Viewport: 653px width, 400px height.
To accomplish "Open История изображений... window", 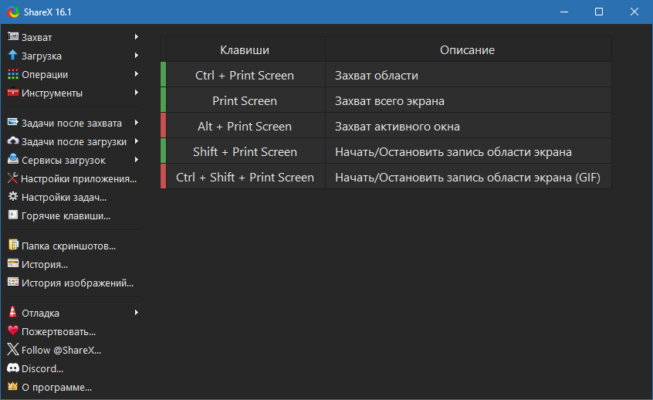I will (73, 283).
